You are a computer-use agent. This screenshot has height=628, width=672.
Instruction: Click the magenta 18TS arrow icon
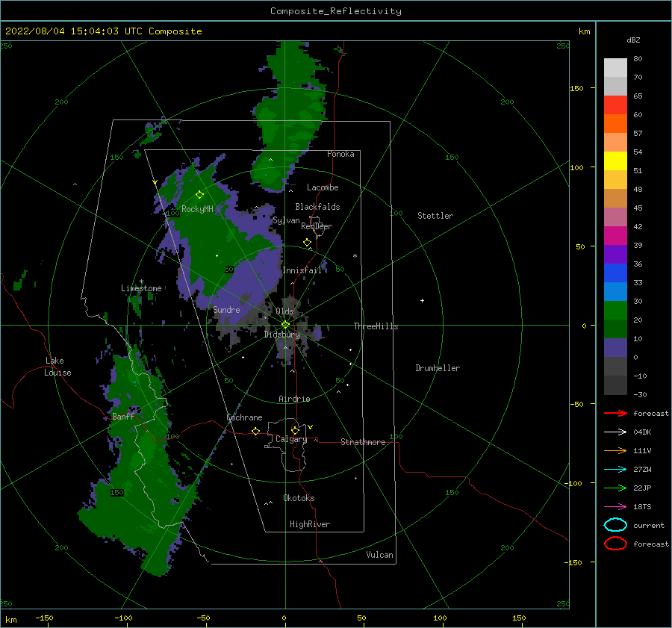point(615,507)
